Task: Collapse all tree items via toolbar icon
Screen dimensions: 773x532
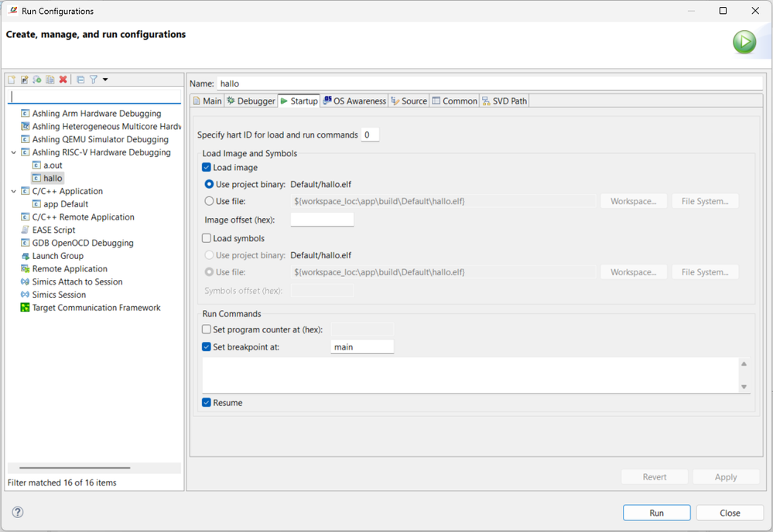Action: [80, 80]
